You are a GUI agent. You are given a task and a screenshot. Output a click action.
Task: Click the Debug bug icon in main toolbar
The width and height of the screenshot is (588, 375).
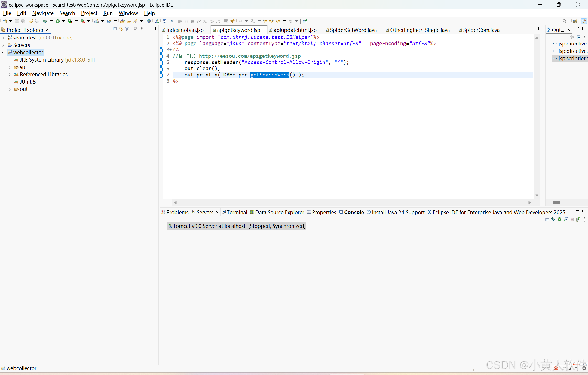(45, 21)
